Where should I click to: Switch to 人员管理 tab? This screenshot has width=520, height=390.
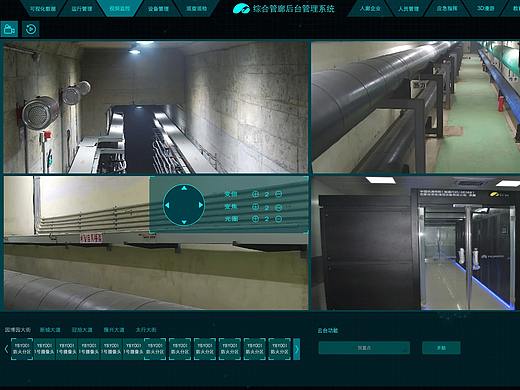pos(408,8)
